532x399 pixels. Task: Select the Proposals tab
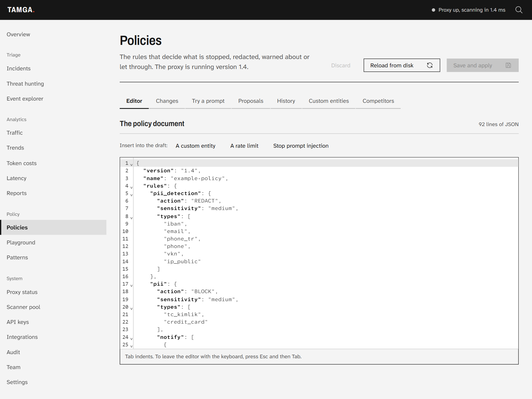(x=251, y=101)
